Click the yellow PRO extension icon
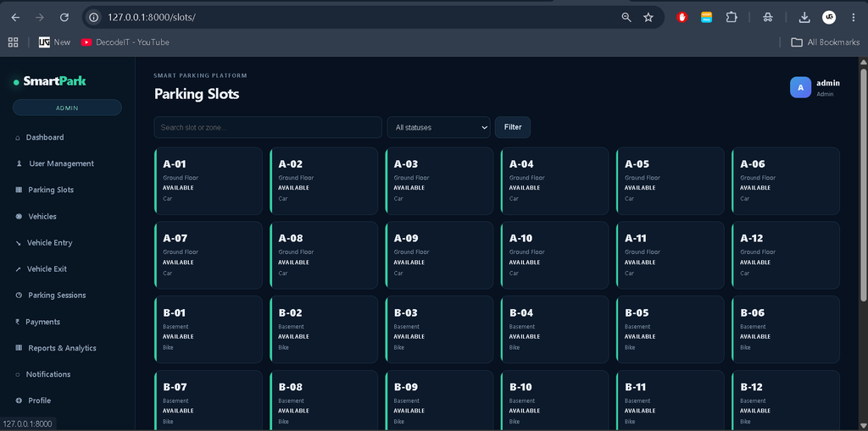 706,18
